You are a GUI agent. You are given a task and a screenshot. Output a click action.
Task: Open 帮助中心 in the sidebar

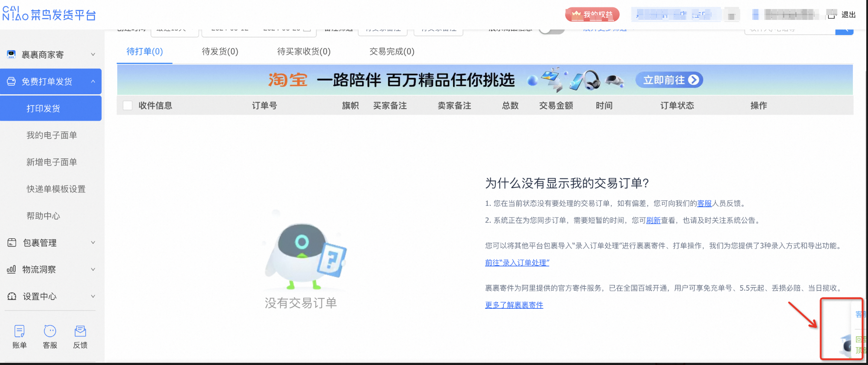(43, 216)
